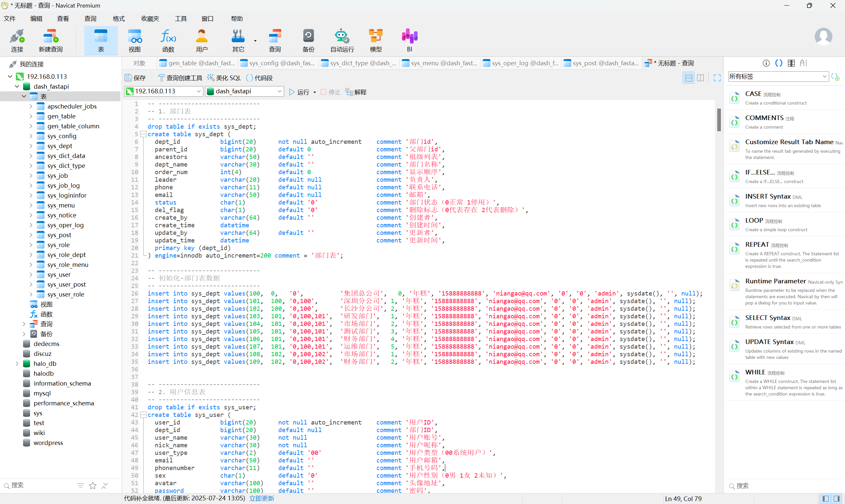Open the View (视图) toolbar icon
845x504 pixels.
tap(135, 41)
